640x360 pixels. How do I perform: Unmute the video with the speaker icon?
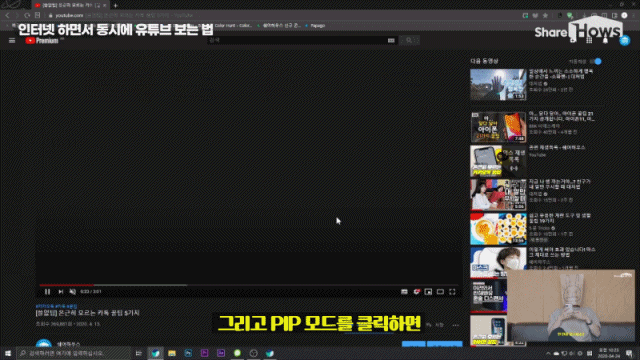click(72, 291)
